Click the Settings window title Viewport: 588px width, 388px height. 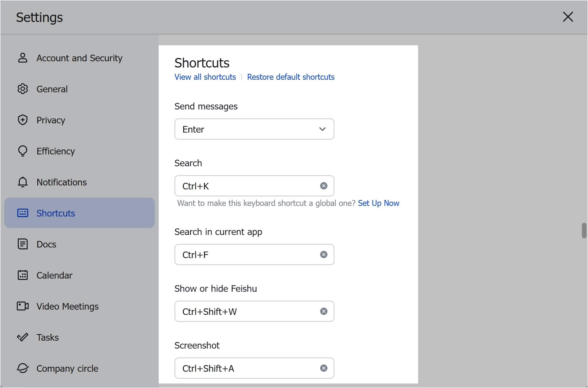(x=39, y=17)
